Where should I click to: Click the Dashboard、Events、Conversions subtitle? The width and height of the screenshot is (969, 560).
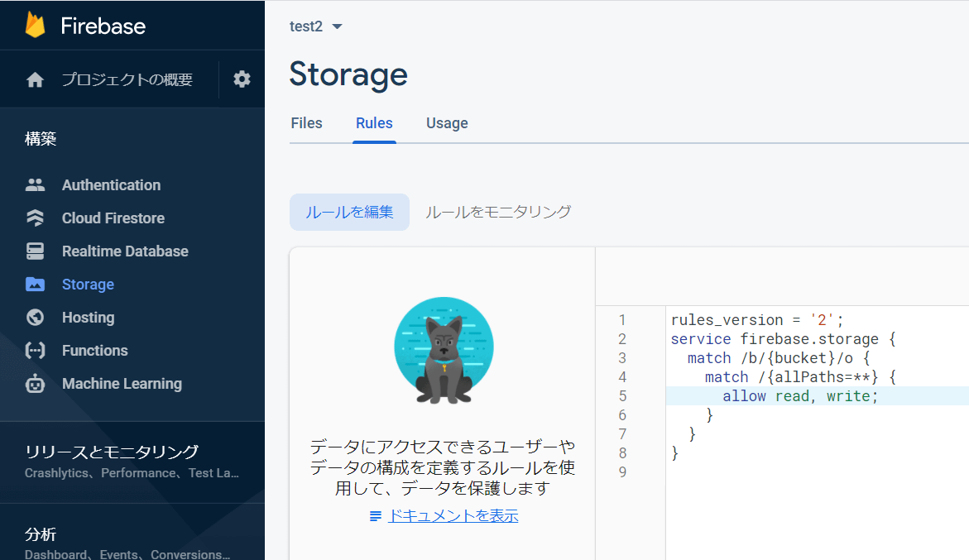click(x=127, y=554)
